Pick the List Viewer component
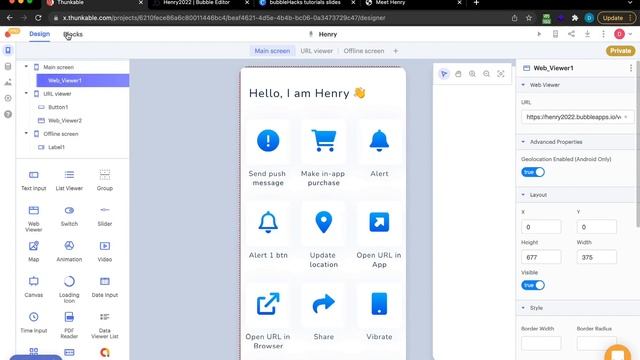640x360 pixels. point(69,180)
